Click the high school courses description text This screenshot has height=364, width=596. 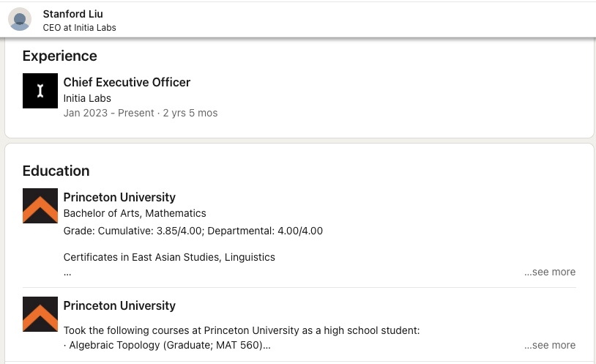click(242, 330)
